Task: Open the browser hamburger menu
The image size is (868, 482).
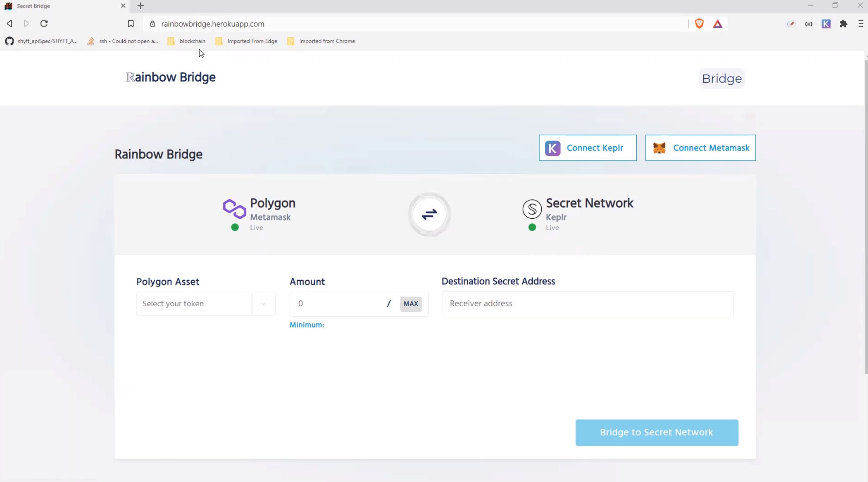Action: click(861, 24)
